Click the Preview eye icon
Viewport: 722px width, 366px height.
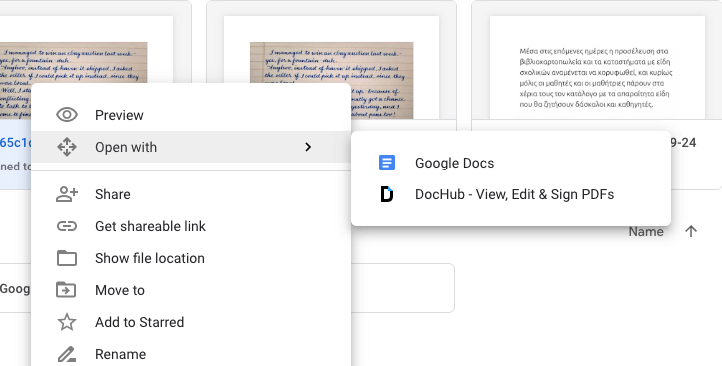pyautogui.click(x=67, y=115)
